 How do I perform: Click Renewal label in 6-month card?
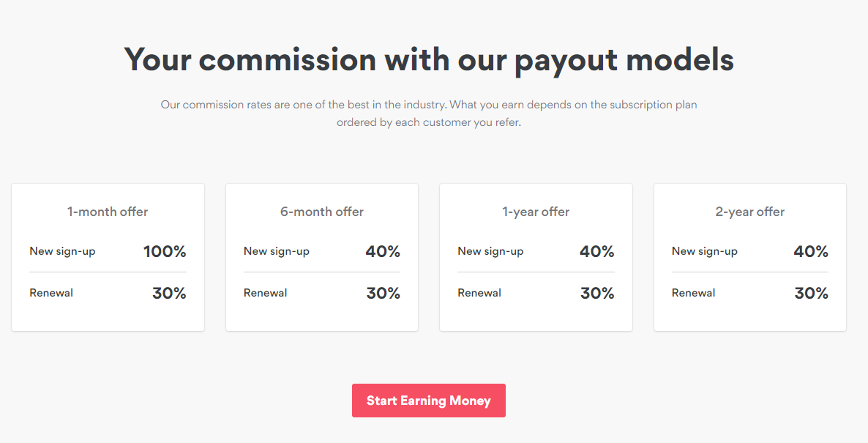tap(265, 293)
